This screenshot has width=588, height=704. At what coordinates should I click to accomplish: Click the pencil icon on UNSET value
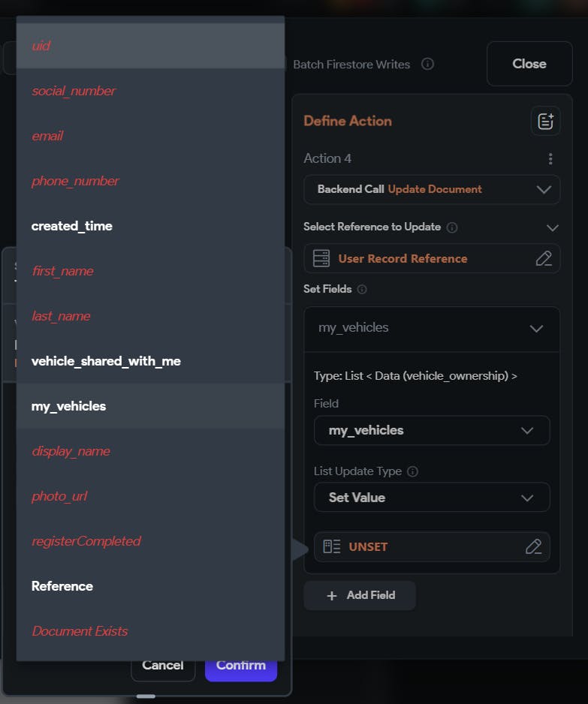pyautogui.click(x=533, y=546)
